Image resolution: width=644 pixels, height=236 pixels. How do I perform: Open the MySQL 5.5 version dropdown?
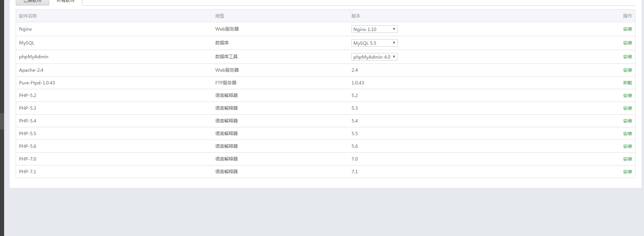[x=374, y=43]
